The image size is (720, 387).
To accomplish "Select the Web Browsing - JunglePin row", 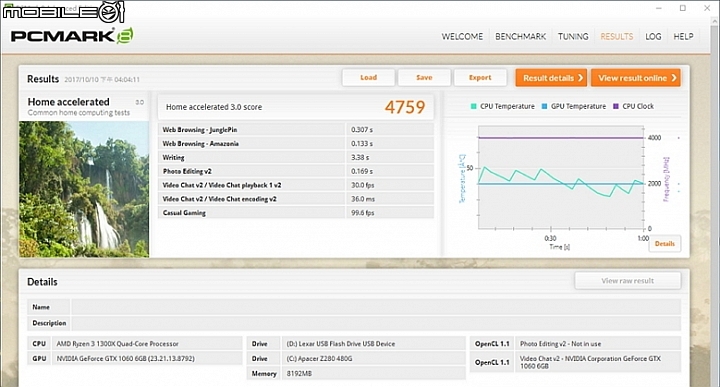I will (296, 130).
